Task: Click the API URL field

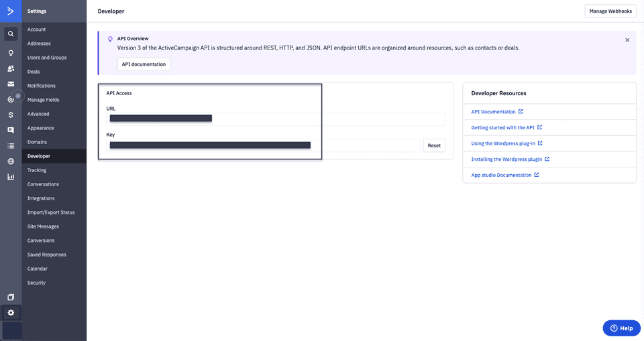Action: click(x=276, y=119)
